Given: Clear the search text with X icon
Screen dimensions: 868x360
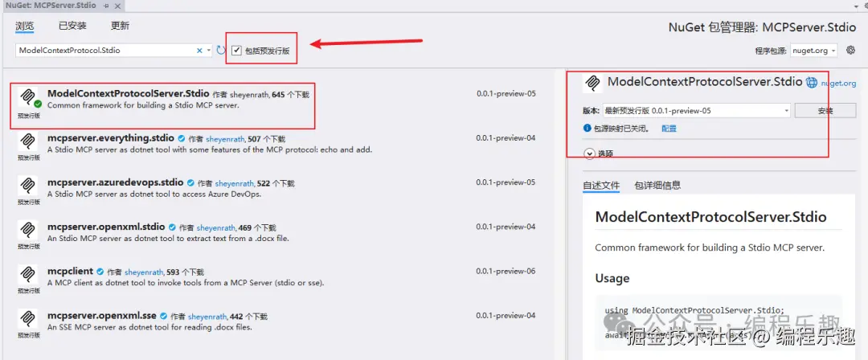Looking at the screenshot, I should pos(199,51).
